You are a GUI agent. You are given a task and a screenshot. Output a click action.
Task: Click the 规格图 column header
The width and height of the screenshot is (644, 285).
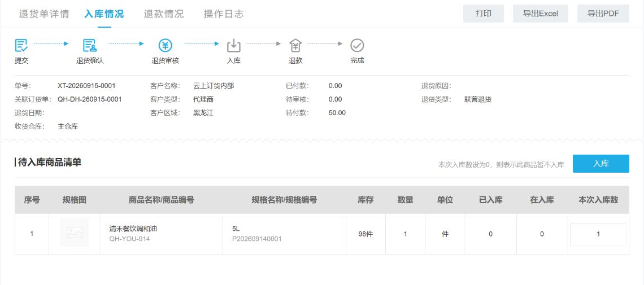[x=75, y=200]
